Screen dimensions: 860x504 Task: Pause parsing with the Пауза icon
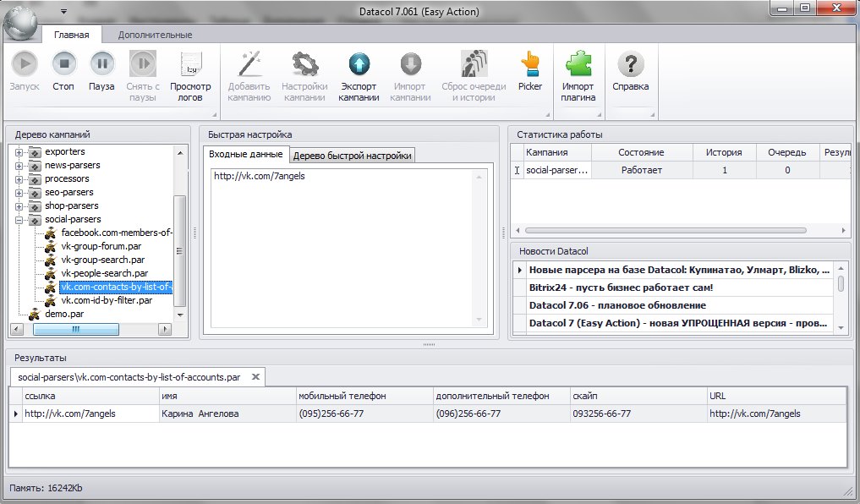pyautogui.click(x=102, y=64)
